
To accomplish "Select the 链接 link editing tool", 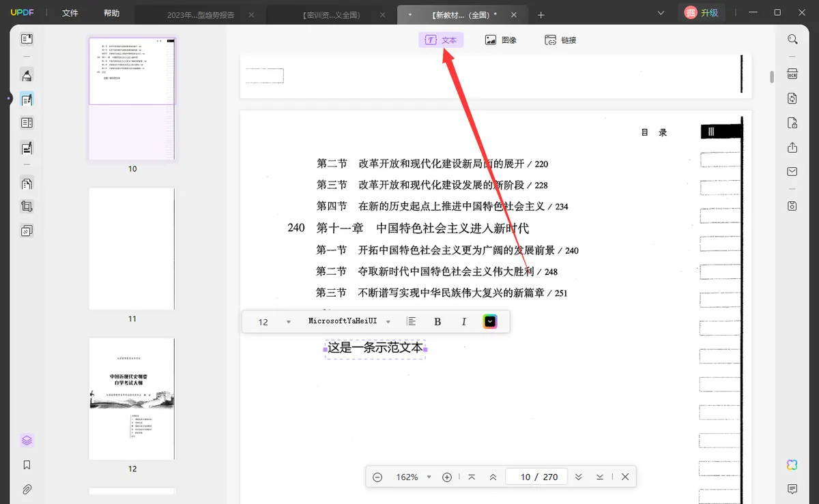I will click(x=560, y=40).
